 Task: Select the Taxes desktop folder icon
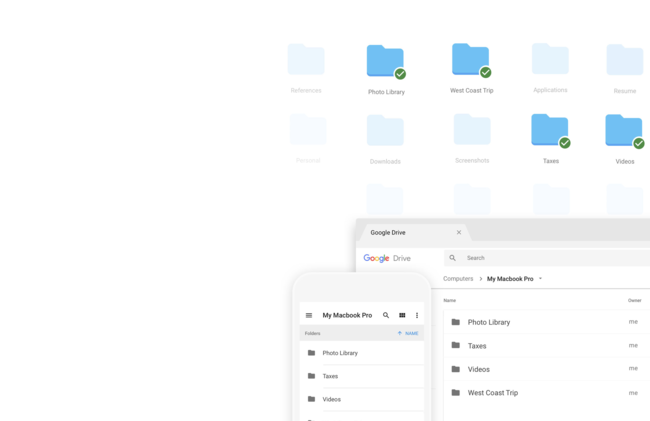(550, 130)
